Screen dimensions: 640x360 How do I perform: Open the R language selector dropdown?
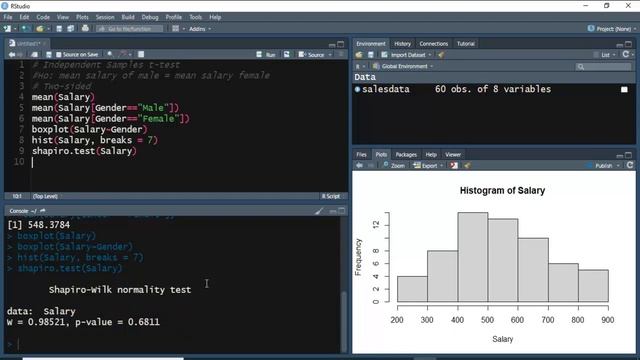click(360, 66)
